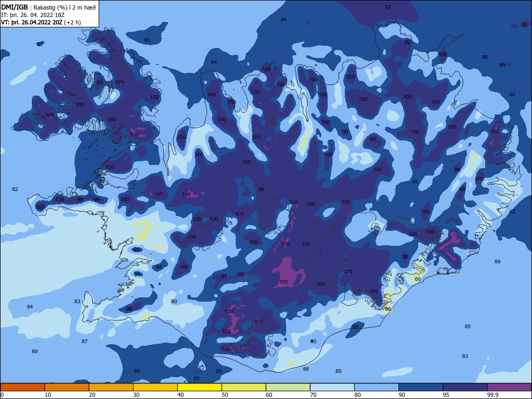Screen dimensions: 532x399
Task: Select the purple above-99.9 legend swatch
Action: click(x=509, y=387)
